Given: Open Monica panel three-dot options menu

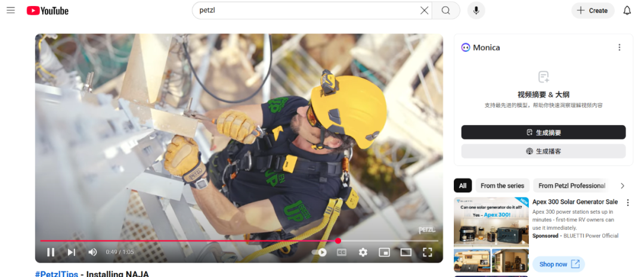Looking at the screenshot, I should (619, 48).
